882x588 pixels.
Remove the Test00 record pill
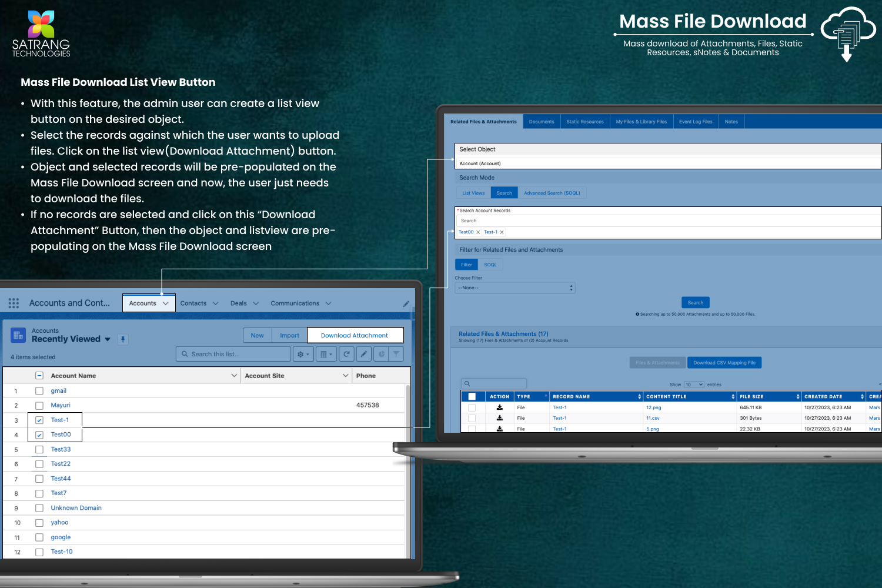pyautogui.click(x=478, y=232)
